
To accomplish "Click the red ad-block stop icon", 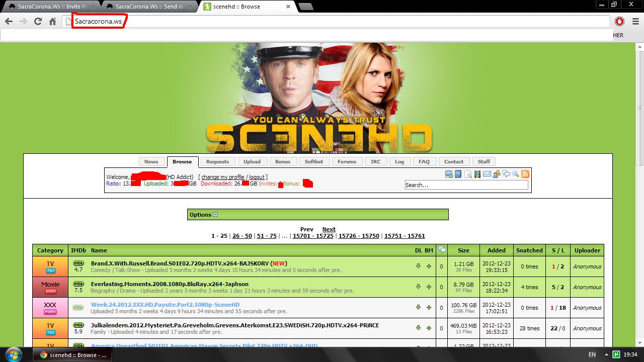I will click(619, 21).
